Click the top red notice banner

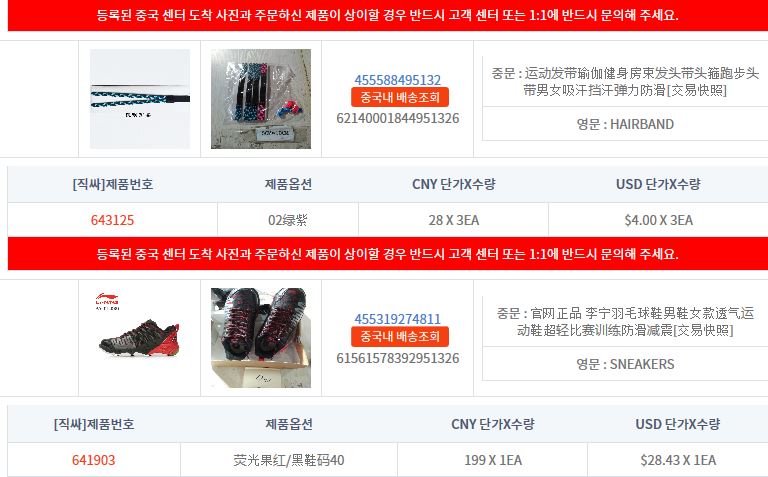coord(388,15)
